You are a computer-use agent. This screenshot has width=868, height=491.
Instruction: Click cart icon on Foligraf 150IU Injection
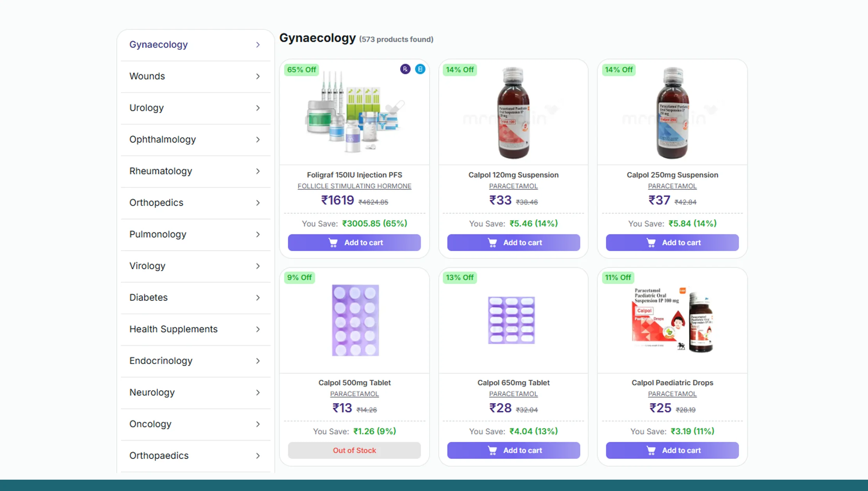coord(333,243)
